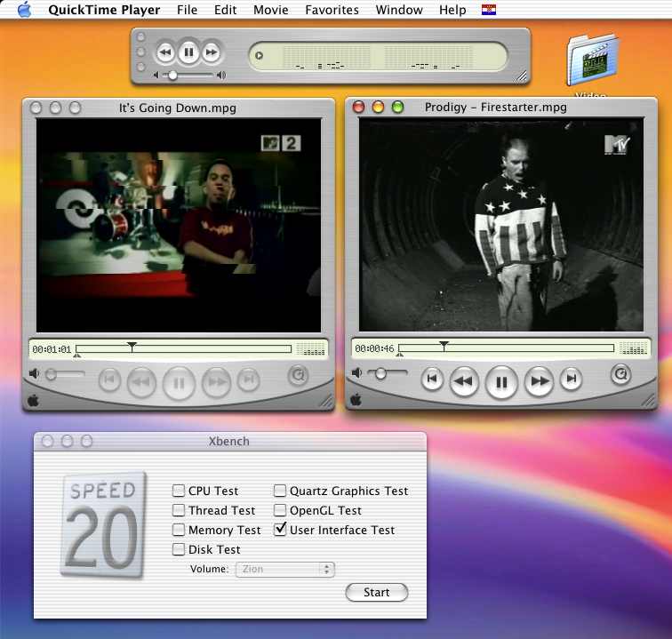Enable the Disk Test checkbox
This screenshot has height=639, width=672.
(x=179, y=549)
